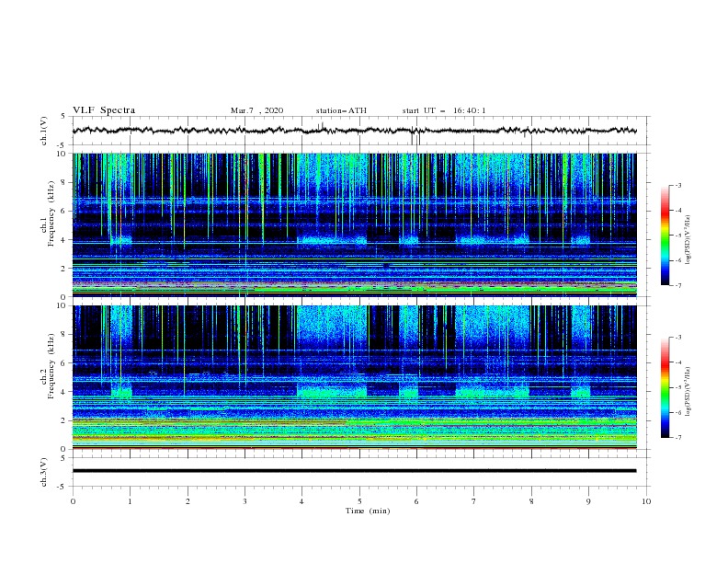This screenshot has width=728, height=563.
Task: Click the time axis tick label '10'
Action: (646, 501)
